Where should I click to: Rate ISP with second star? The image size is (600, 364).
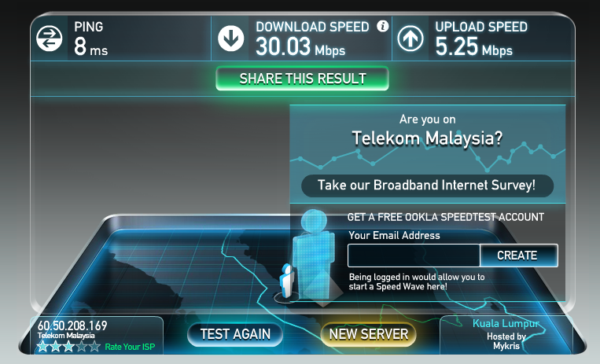point(56,347)
